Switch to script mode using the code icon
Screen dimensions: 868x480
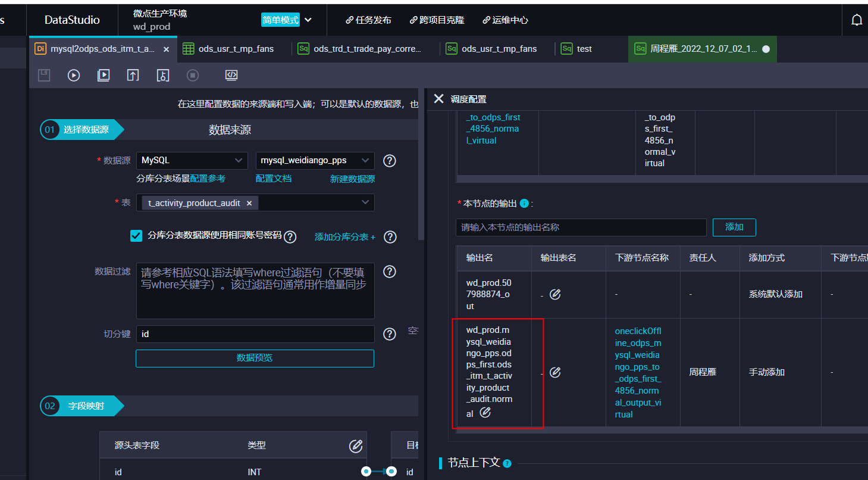231,75
